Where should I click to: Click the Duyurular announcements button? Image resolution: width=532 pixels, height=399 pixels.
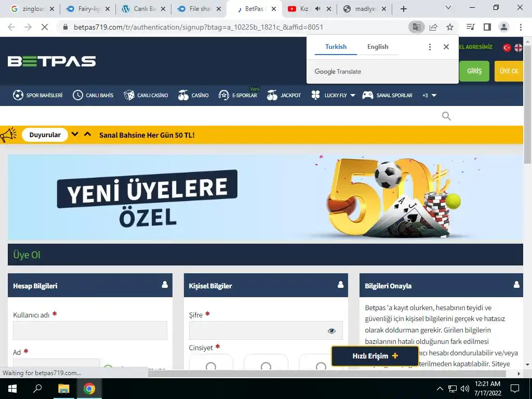[45, 135]
